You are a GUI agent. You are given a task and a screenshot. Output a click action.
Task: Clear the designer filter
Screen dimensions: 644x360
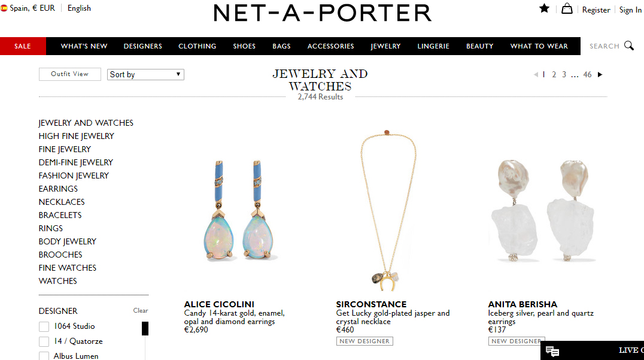(x=141, y=311)
